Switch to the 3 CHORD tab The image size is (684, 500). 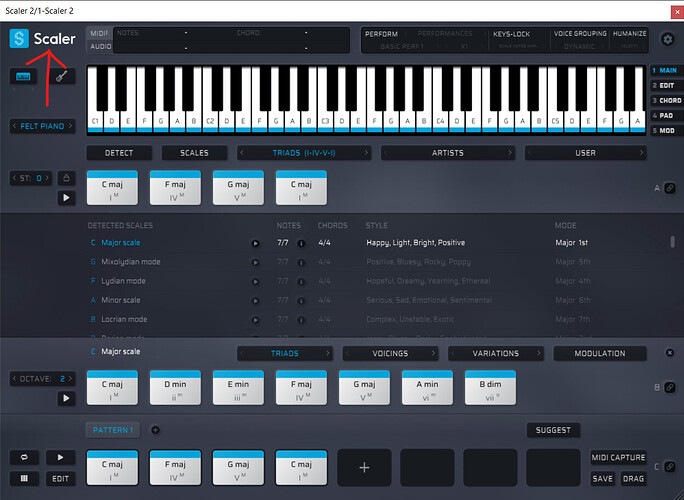click(x=667, y=100)
